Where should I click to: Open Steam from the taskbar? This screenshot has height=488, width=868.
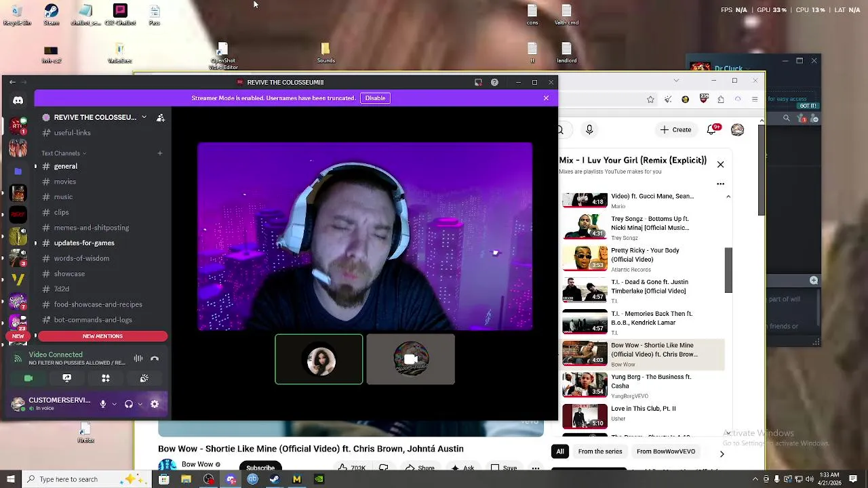pyautogui.click(x=275, y=479)
